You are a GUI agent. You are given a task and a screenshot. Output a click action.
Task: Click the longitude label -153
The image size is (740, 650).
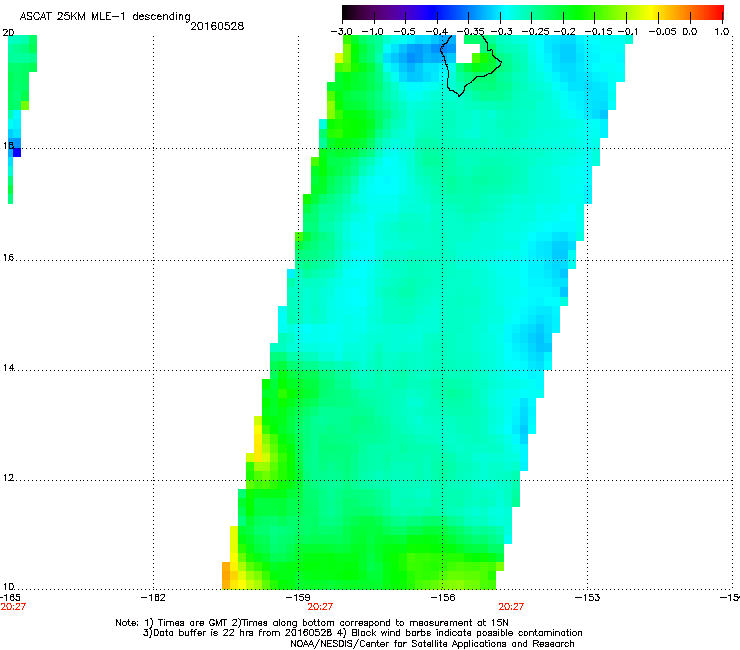[x=587, y=598]
